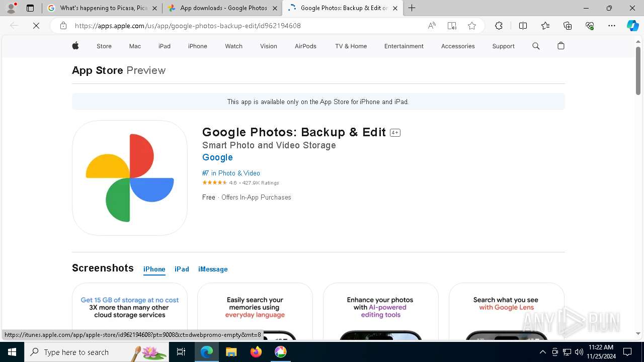The width and height of the screenshot is (644, 362).
Task: Open the notification center icon
Action: [x=627, y=352]
